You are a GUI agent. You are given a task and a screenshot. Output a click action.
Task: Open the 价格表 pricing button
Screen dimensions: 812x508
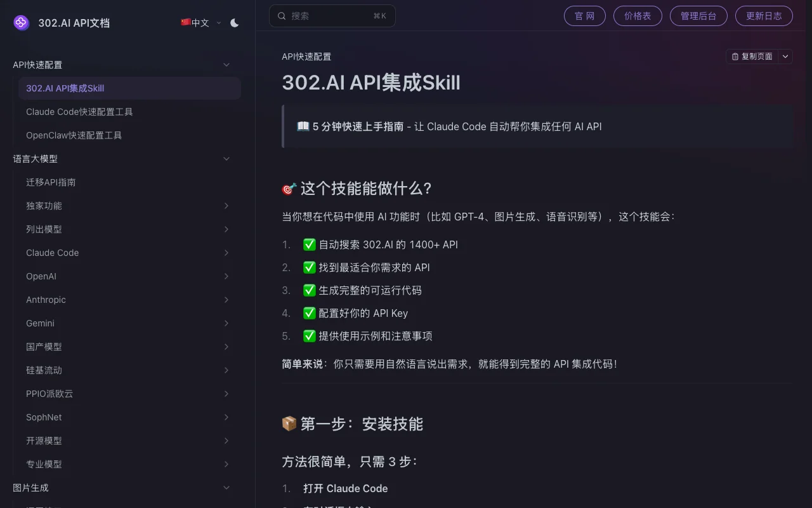pos(638,16)
